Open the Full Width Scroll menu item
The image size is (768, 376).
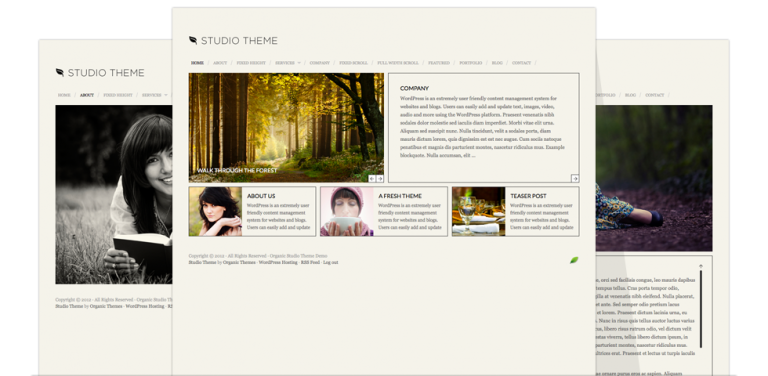pyautogui.click(x=398, y=63)
